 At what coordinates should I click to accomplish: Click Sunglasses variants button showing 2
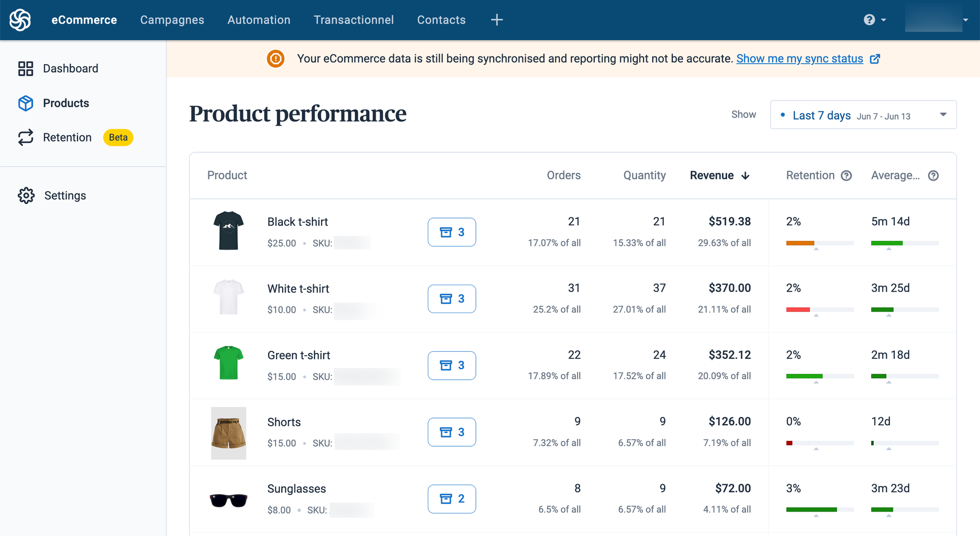[x=451, y=499]
